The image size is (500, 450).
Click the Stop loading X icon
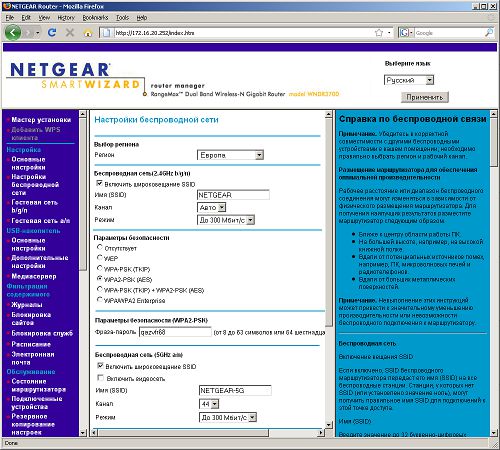(x=70, y=33)
